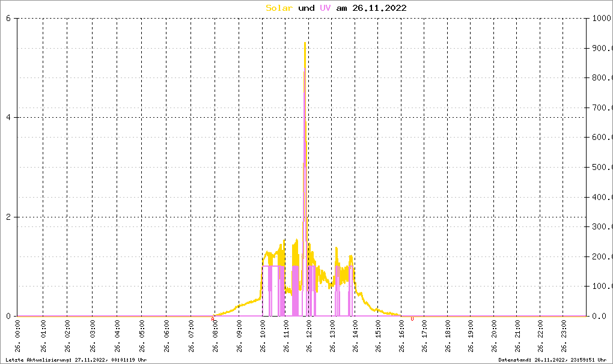The height and width of the screenshot is (364, 613).
Task: Click the x-axis label "26. 22:00"
Action: pyautogui.click(x=540, y=336)
